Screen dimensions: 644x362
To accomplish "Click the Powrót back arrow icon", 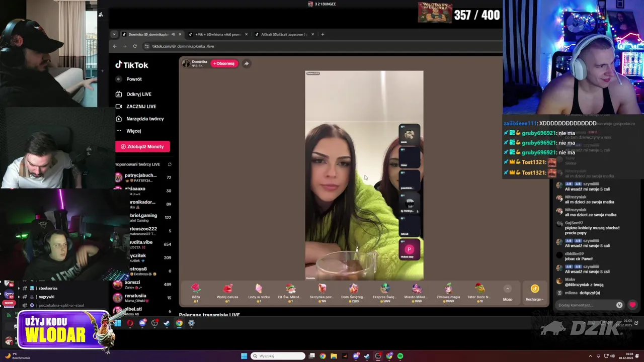I will point(119,79).
